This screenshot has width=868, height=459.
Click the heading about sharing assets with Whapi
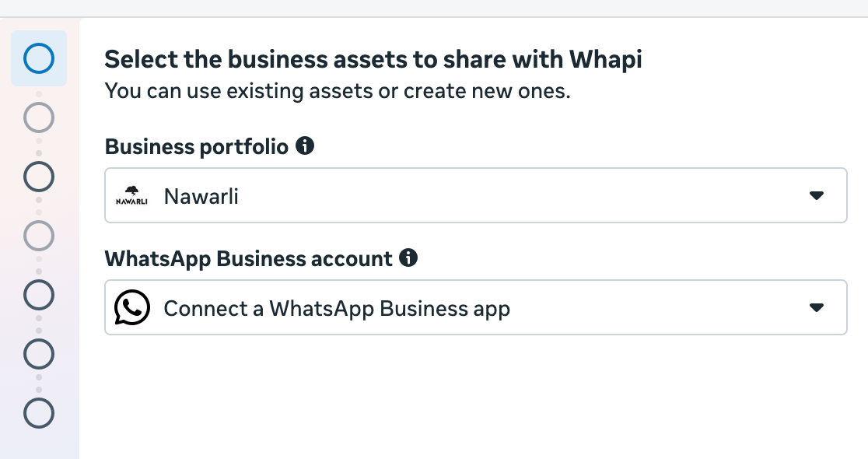(373, 58)
